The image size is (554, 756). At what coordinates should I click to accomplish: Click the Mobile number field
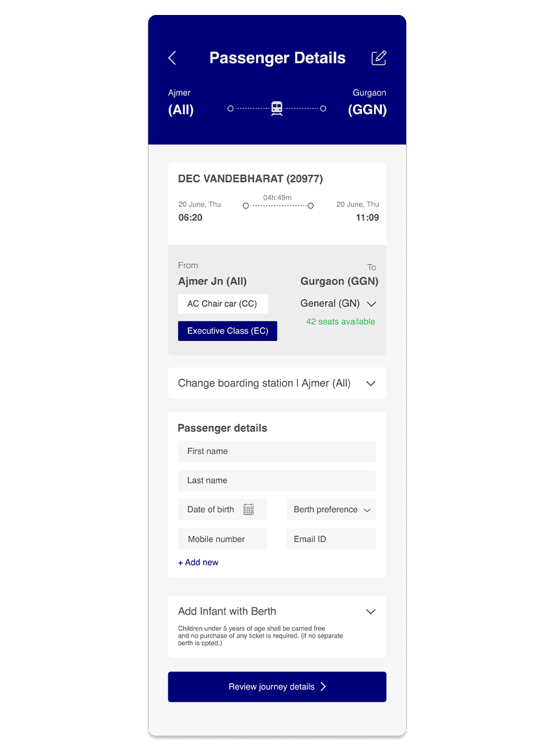click(222, 539)
